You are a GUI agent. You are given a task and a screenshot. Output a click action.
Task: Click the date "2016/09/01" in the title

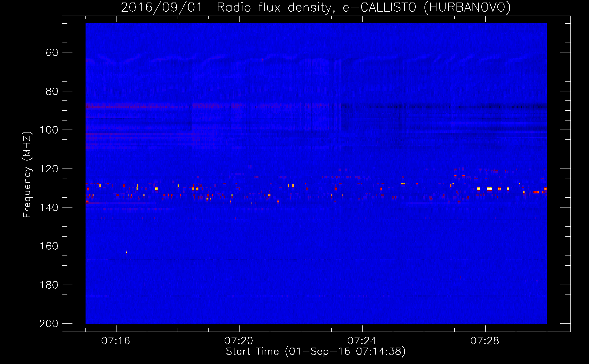(x=161, y=8)
